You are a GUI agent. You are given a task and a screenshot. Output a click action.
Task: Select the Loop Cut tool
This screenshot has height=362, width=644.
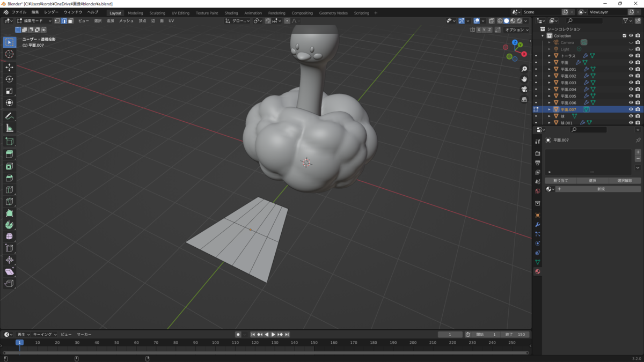pyautogui.click(x=9, y=190)
